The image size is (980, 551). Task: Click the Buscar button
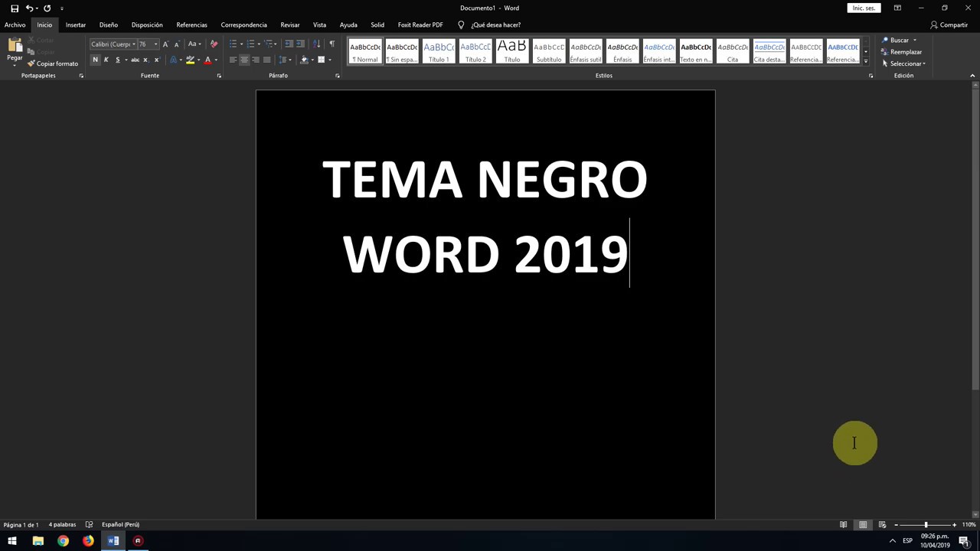pyautogui.click(x=895, y=40)
